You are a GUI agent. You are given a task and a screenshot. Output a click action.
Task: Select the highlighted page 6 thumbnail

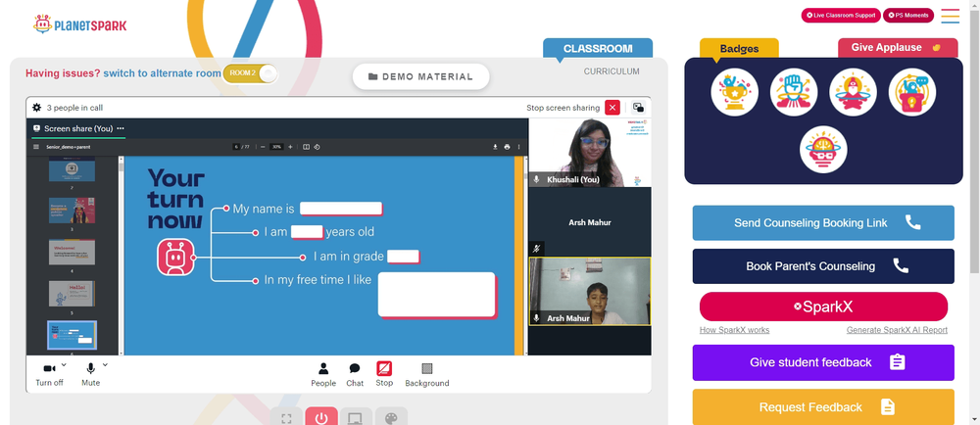(72, 335)
